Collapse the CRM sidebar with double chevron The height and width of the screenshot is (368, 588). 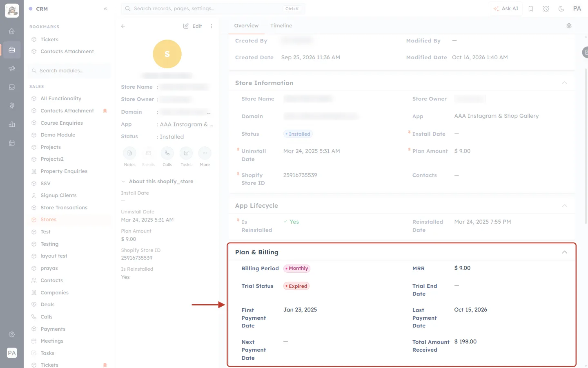click(105, 9)
